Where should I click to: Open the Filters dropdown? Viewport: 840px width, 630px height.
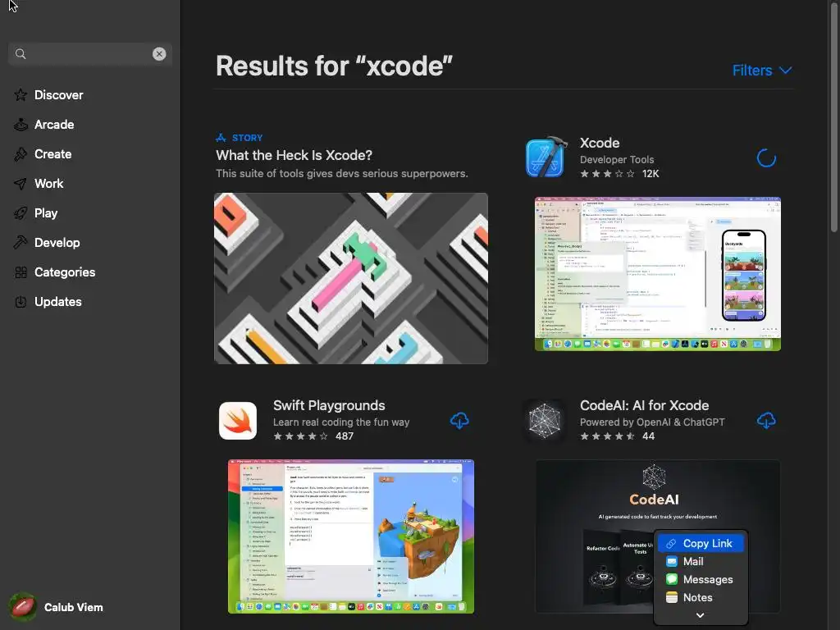(x=762, y=71)
